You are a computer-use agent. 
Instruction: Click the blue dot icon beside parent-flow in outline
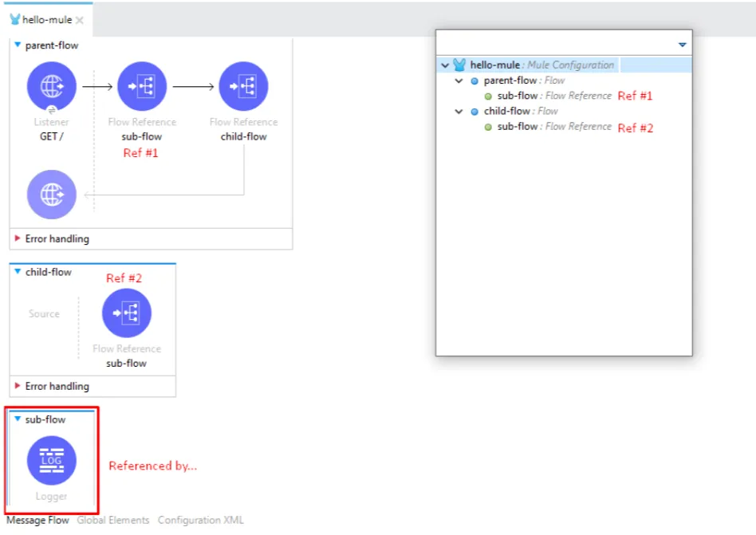point(474,81)
